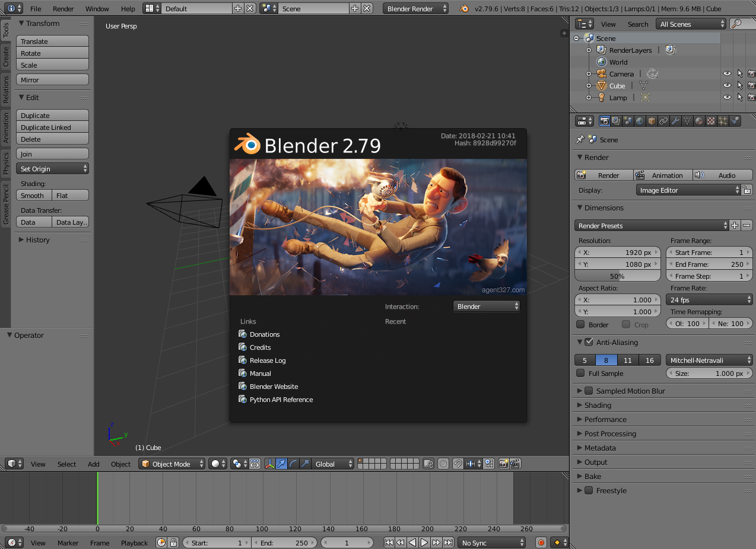
Task: Open the Release Log link
Action: click(x=268, y=360)
